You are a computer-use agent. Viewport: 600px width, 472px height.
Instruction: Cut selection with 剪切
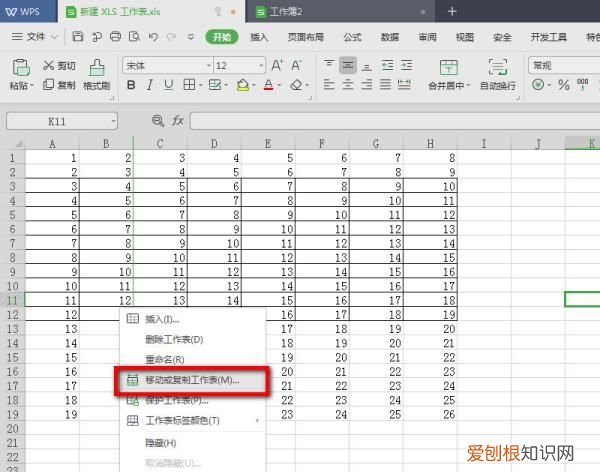[x=59, y=65]
